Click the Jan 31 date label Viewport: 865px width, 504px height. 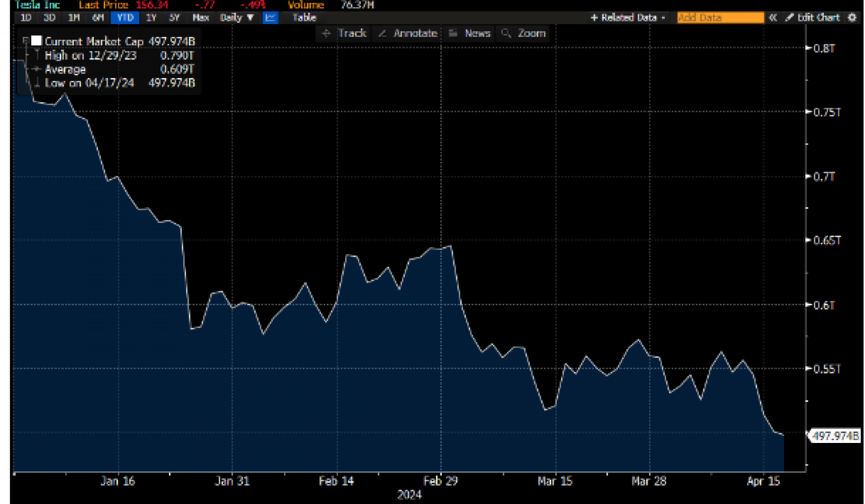click(232, 481)
